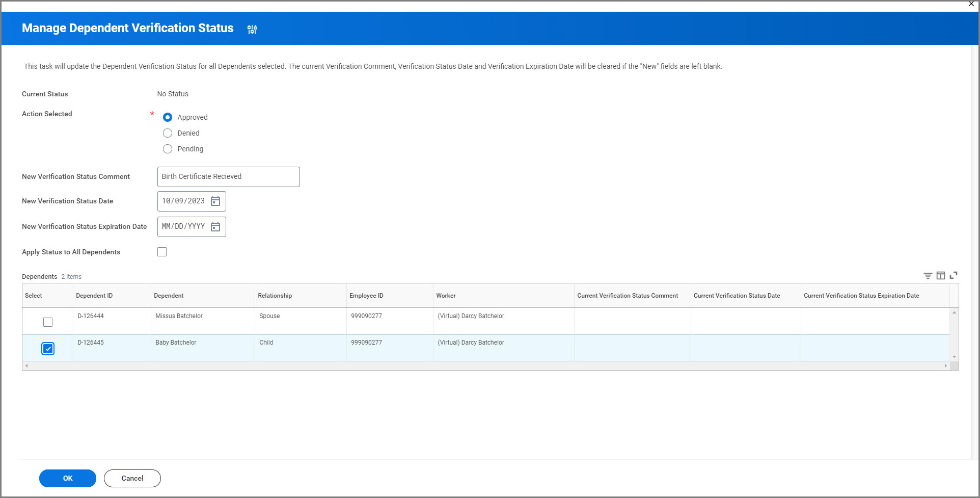Click the Verification Status Comment text field

228,177
